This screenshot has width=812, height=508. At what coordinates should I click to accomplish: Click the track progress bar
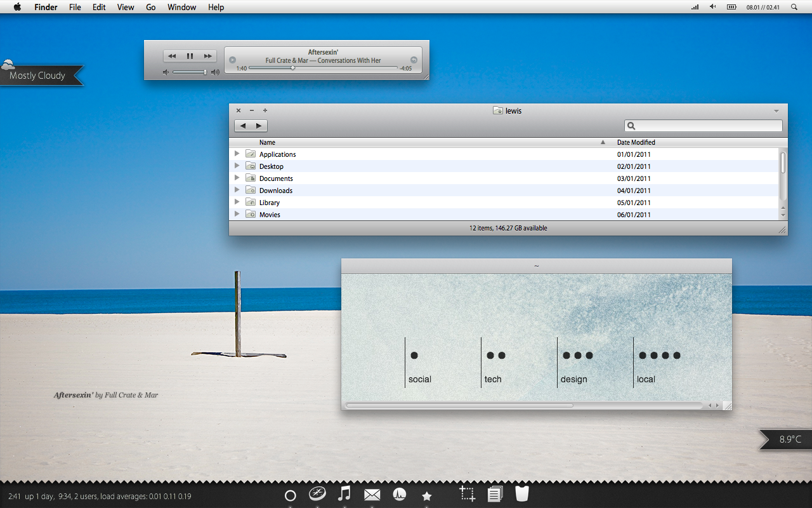(323, 68)
